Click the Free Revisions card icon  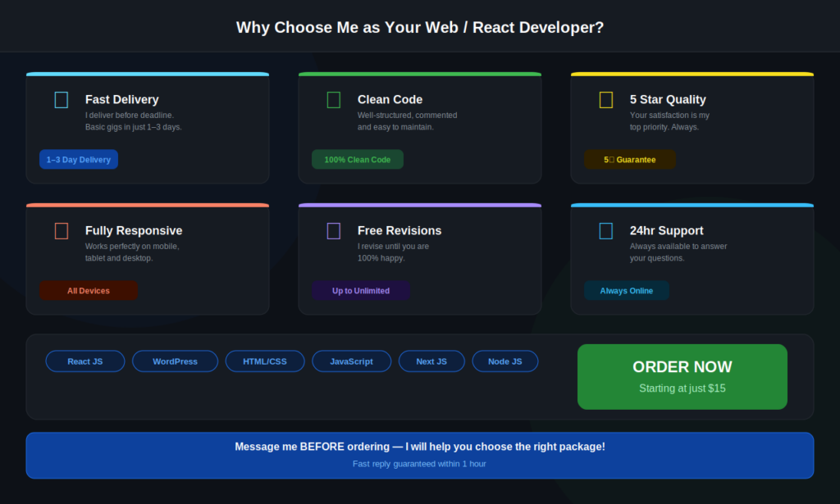click(x=334, y=231)
